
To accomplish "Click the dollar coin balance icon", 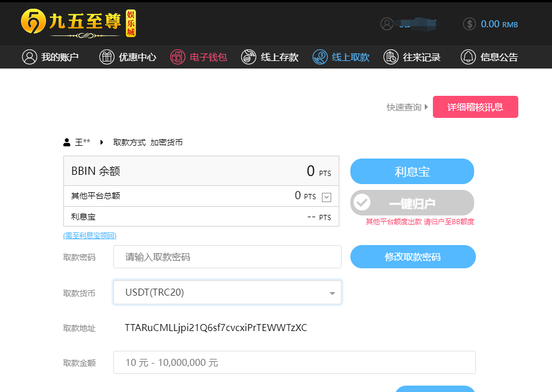I will click(469, 24).
